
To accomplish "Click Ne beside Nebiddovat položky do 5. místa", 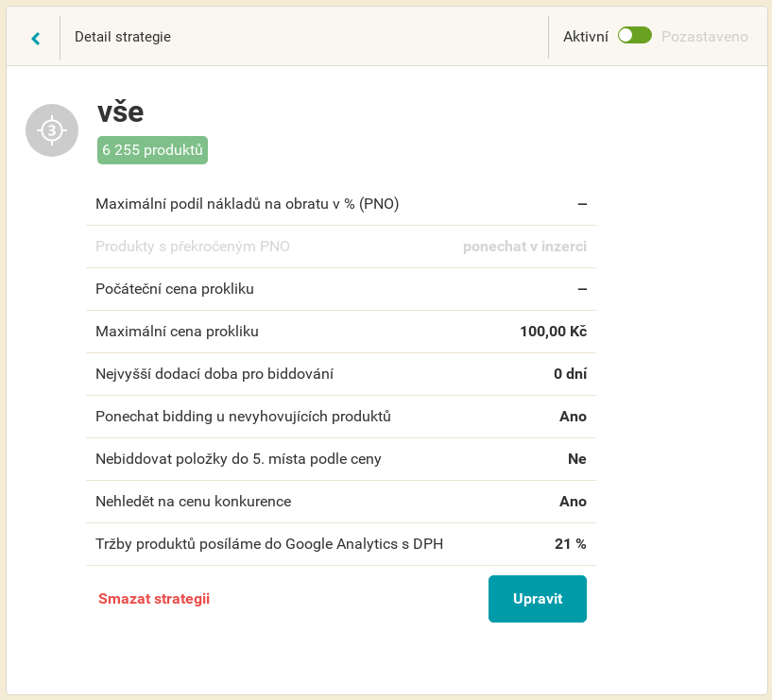I will [x=577, y=459].
